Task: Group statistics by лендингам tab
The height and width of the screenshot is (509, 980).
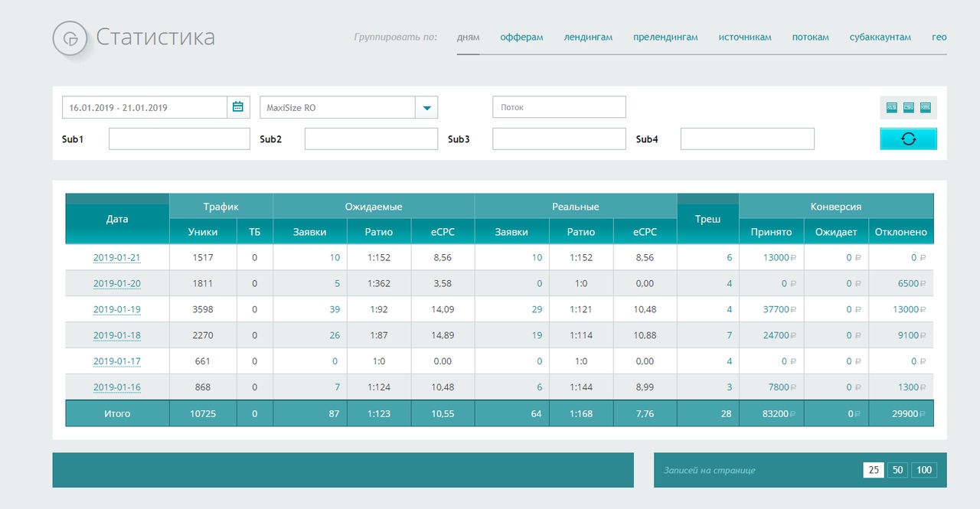Action: point(588,37)
